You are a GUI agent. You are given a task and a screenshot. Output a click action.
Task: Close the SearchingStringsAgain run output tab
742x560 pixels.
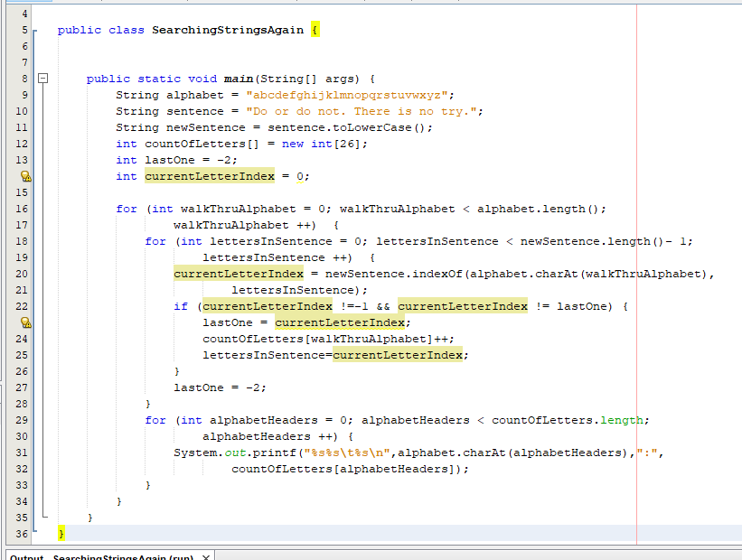(205, 556)
